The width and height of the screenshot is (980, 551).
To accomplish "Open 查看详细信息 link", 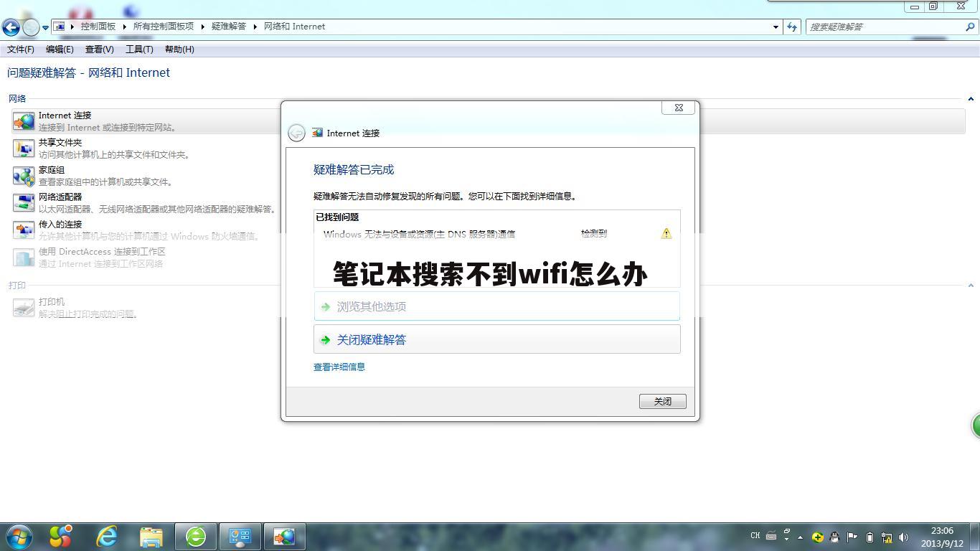I will (x=338, y=367).
